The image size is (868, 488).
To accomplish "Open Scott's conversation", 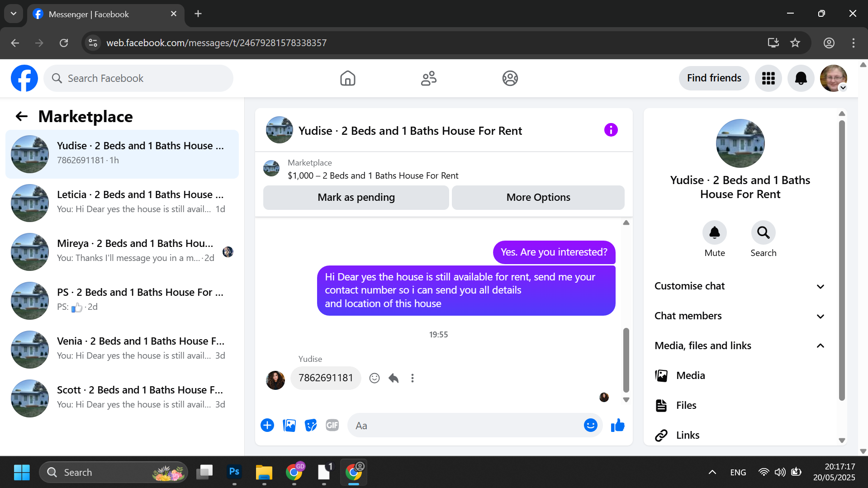I will pos(122,398).
